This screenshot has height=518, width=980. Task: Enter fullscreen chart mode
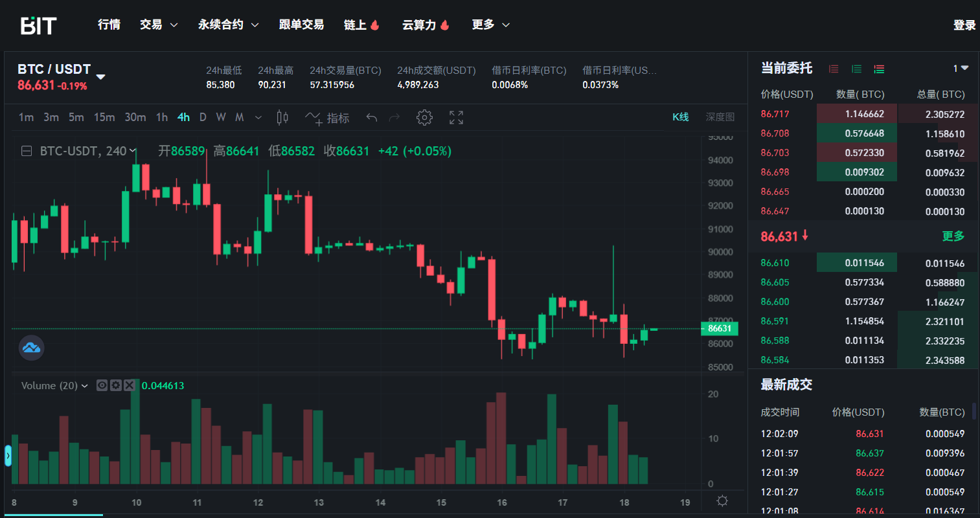(456, 118)
